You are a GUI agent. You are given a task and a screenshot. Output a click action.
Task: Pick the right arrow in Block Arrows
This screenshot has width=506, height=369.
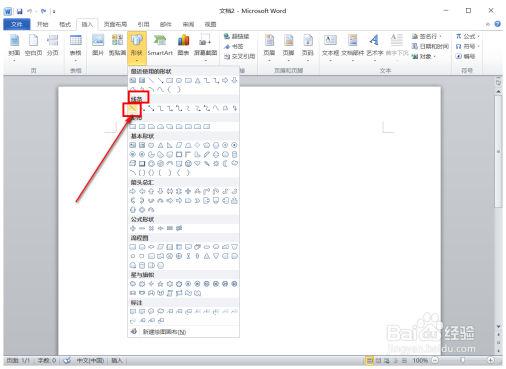[x=133, y=191]
